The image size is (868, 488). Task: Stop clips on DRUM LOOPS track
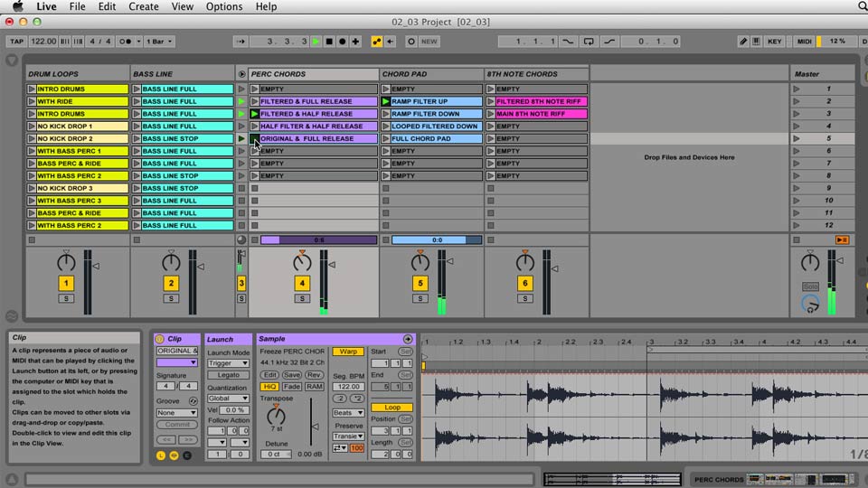(x=33, y=240)
